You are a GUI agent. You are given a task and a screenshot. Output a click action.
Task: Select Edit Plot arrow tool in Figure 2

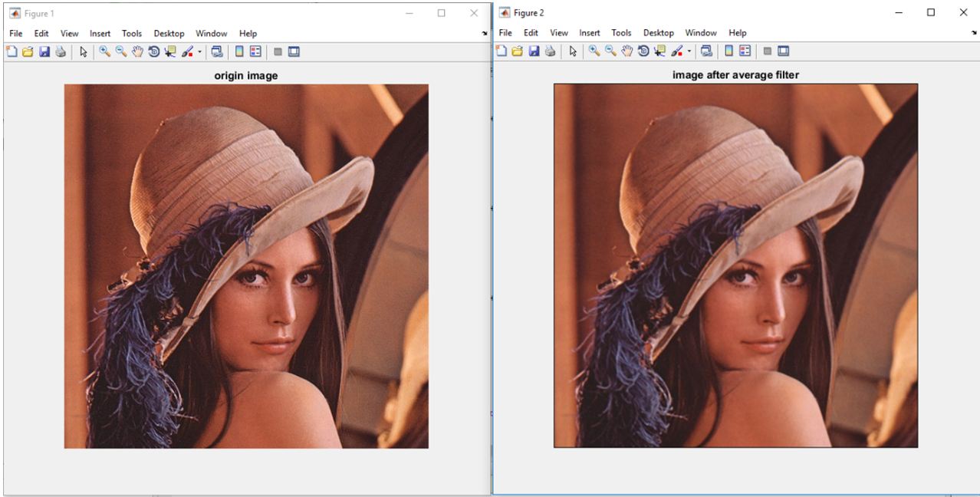pos(573,51)
